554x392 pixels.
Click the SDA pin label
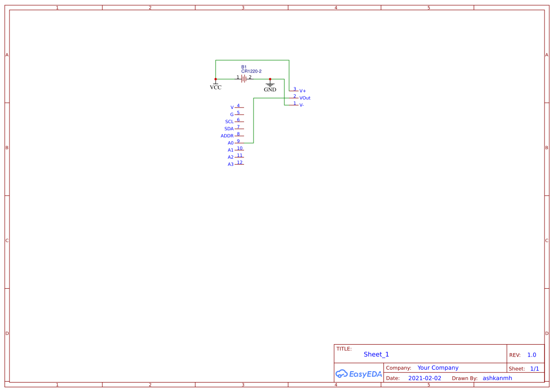click(229, 129)
